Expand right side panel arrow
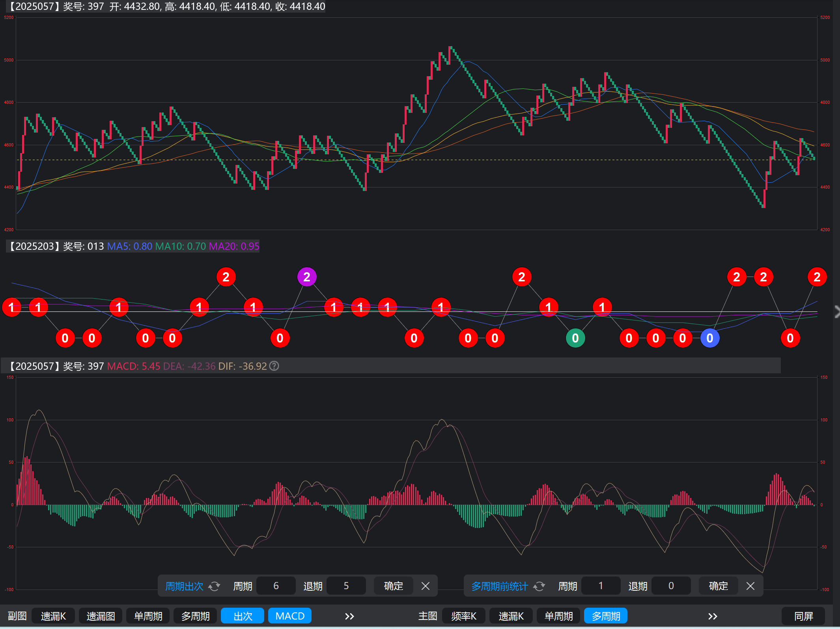840x629 pixels. point(837,312)
